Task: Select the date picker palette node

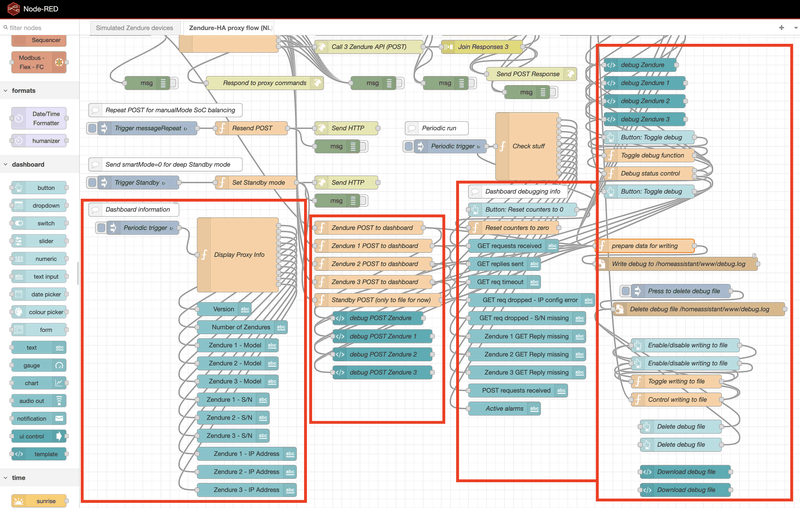Action: 39,294
